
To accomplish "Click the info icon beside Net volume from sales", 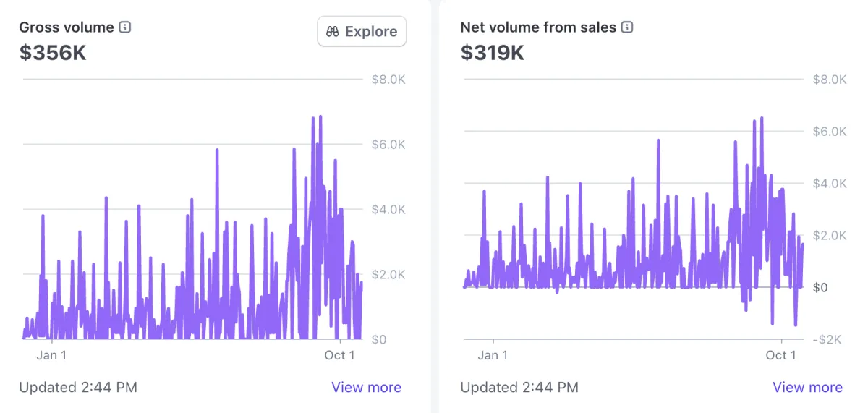I will (627, 27).
